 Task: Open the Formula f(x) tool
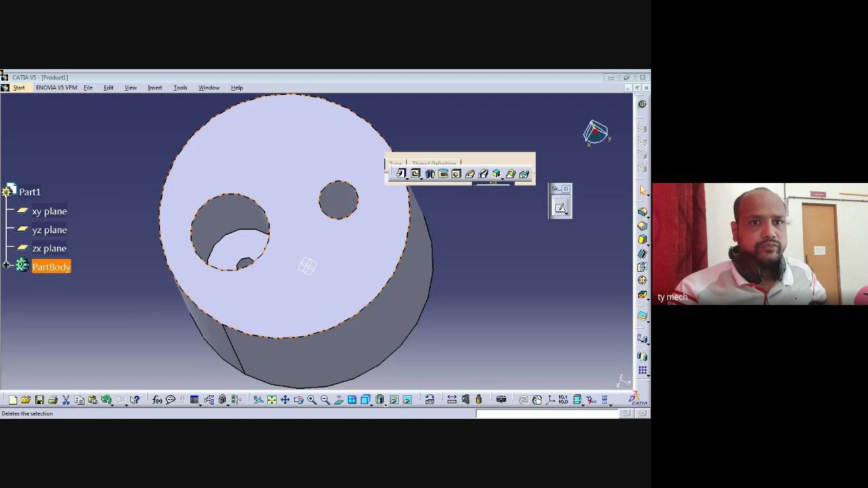tap(157, 400)
